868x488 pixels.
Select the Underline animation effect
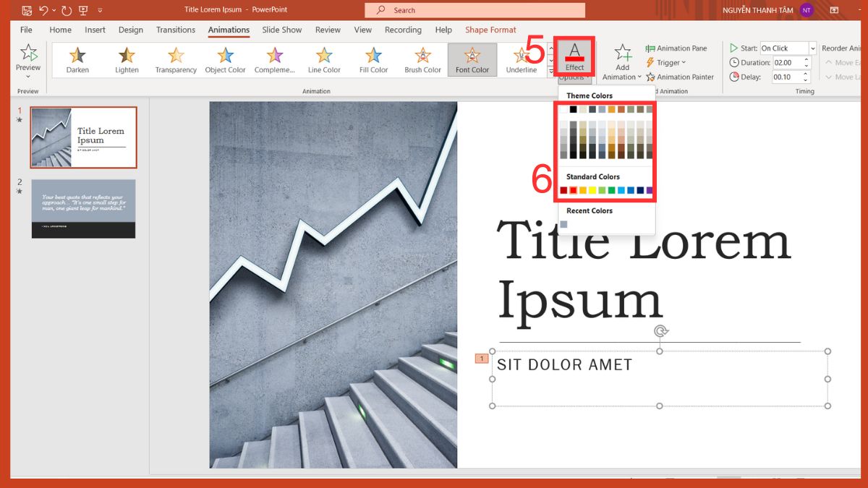[520, 59]
